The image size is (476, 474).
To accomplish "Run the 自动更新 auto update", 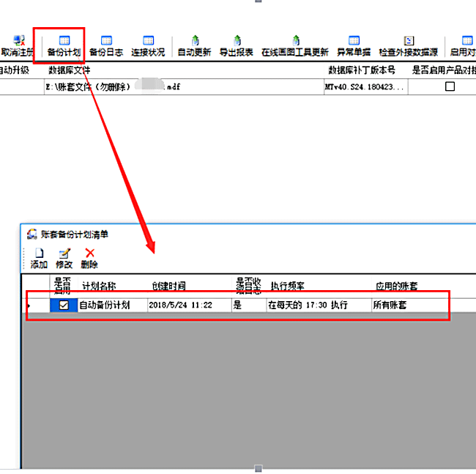I will pos(194,46).
